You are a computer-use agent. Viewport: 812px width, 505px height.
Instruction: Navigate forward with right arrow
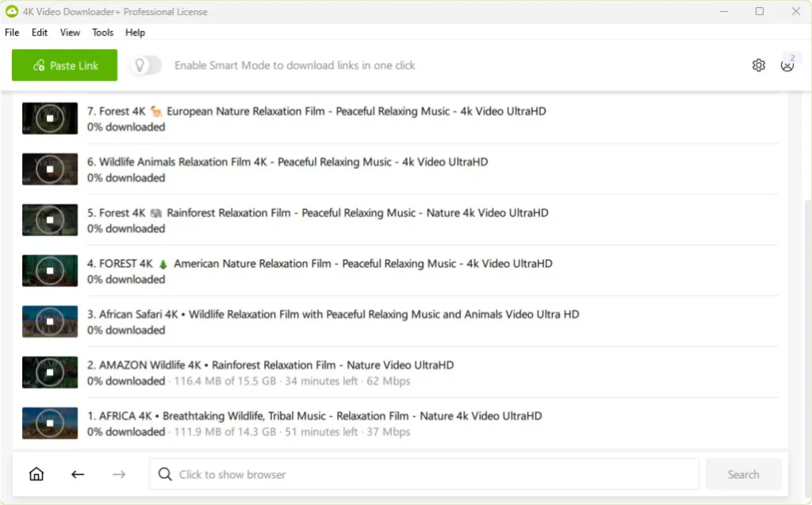pyautogui.click(x=119, y=474)
